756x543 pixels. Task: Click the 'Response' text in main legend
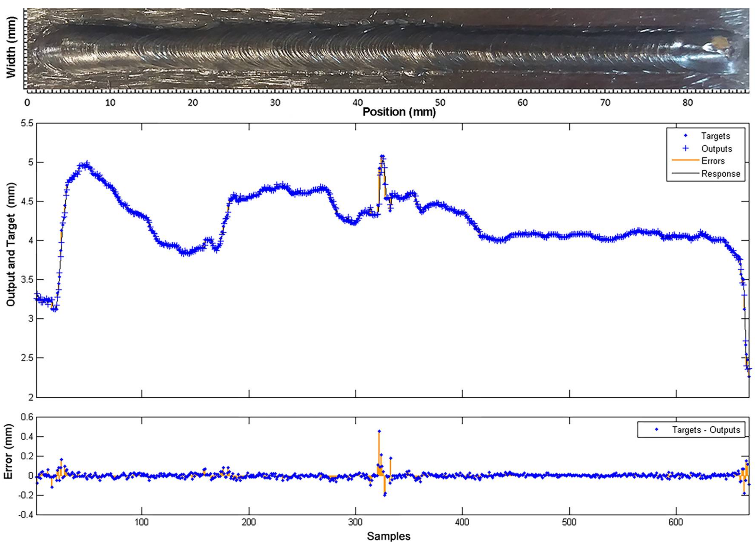pos(721,174)
